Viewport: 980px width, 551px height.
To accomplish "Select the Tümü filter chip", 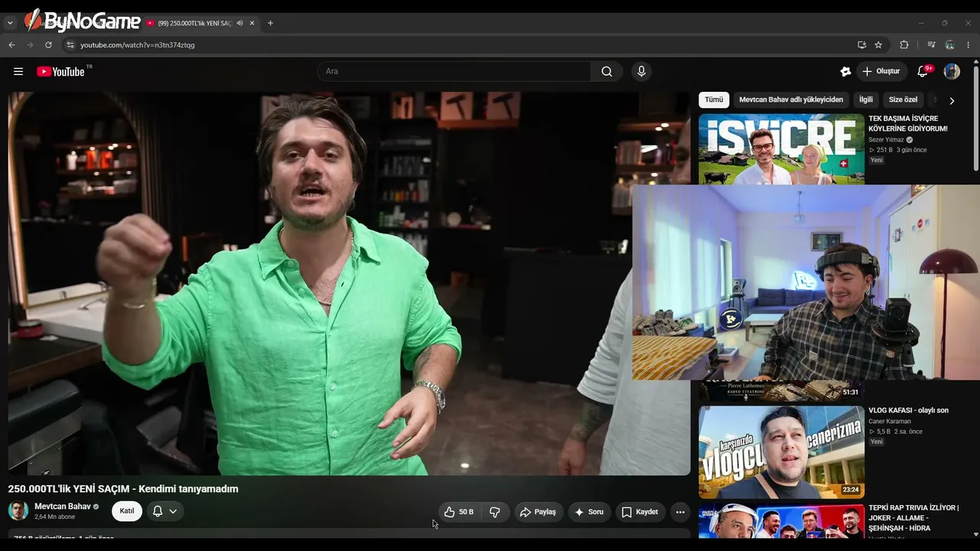I will pyautogui.click(x=714, y=99).
